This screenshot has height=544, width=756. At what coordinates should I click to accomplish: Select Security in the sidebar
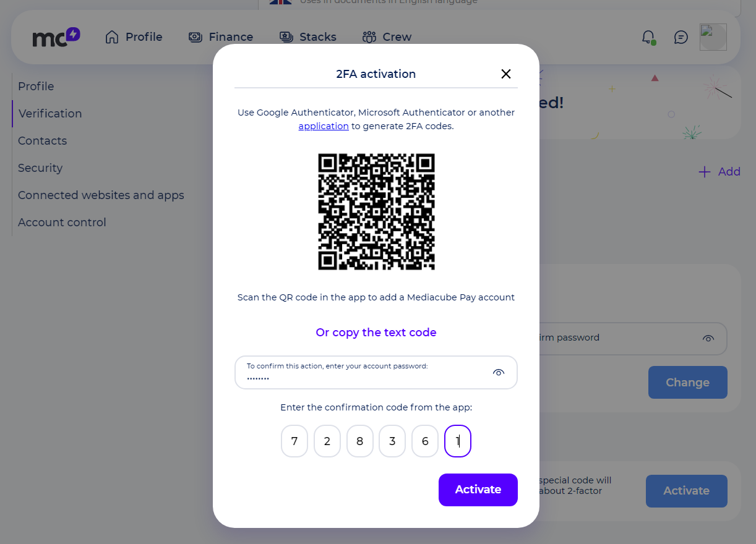[40, 168]
